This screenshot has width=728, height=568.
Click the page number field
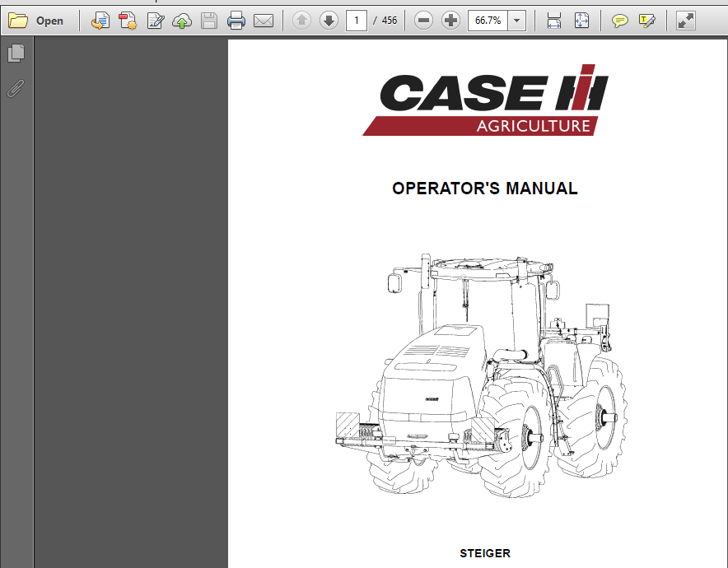click(357, 21)
